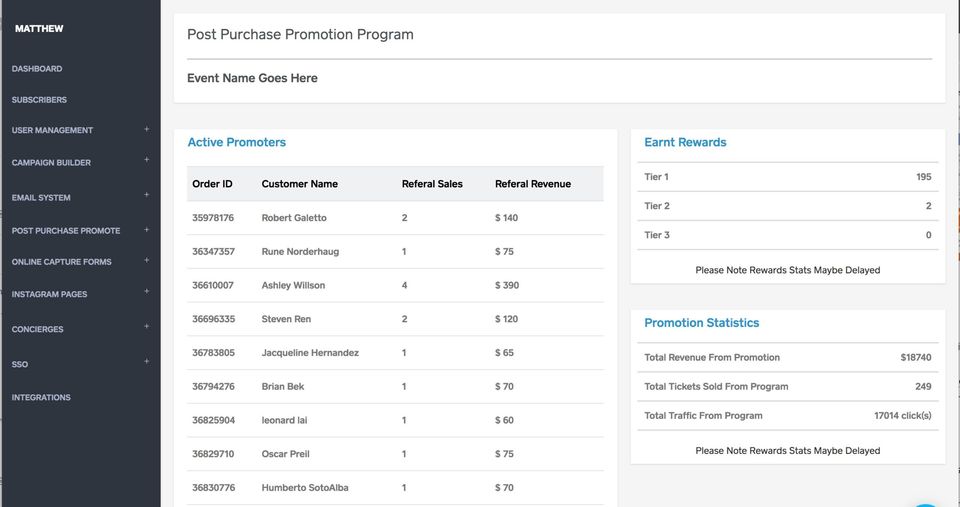
Task: Select customer Humberto SotoAlba
Action: point(305,487)
